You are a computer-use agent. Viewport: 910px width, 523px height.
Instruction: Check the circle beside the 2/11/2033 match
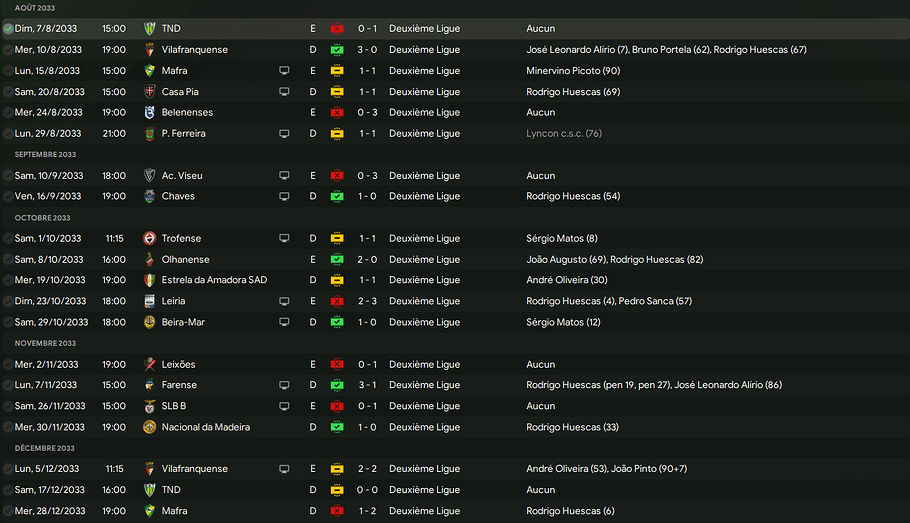[x=8, y=364]
